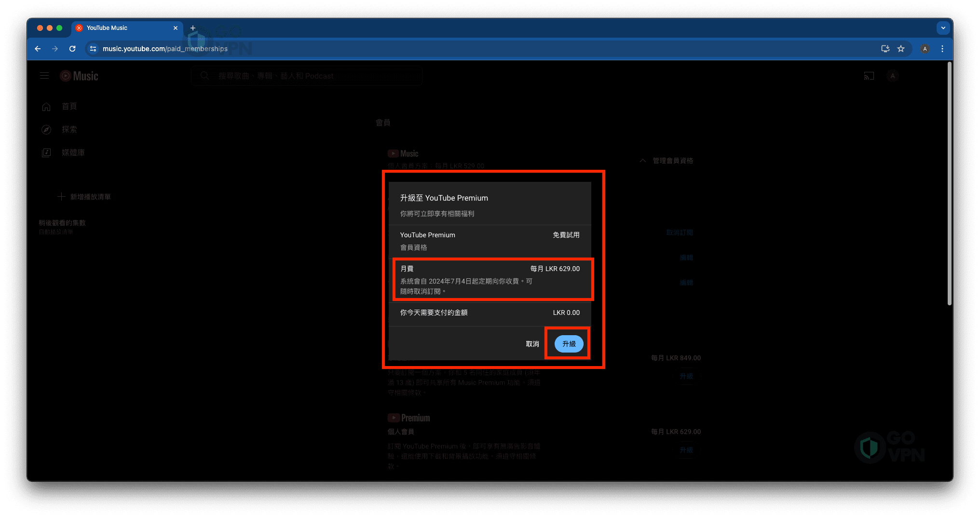Click the YouTube Music logo
Viewport: 980px width, 517px height.
[79, 76]
